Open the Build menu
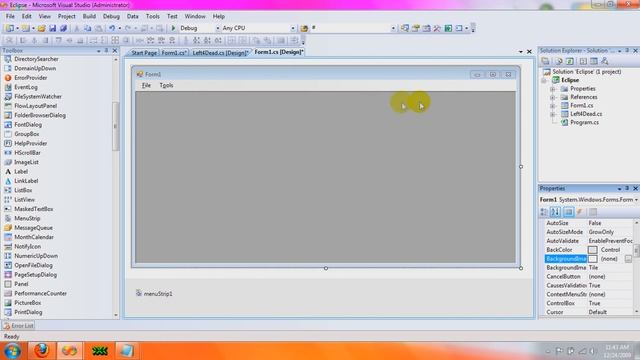The width and height of the screenshot is (640, 360). pos(89,16)
